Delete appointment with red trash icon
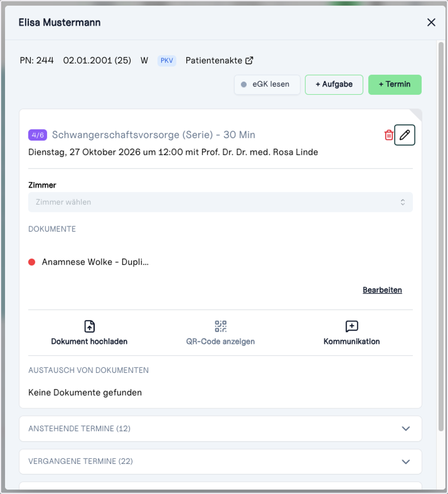The width and height of the screenshot is (448, 494). 389,135
